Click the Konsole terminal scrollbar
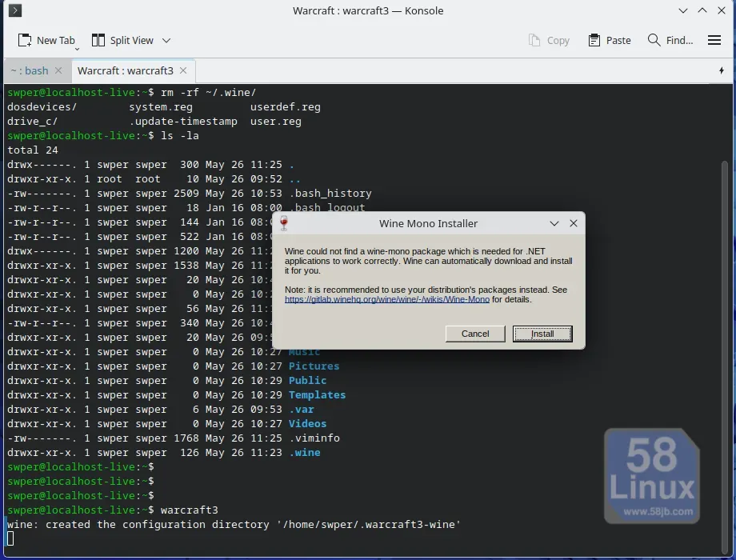The image size is (736, 560). pos(725,357)
